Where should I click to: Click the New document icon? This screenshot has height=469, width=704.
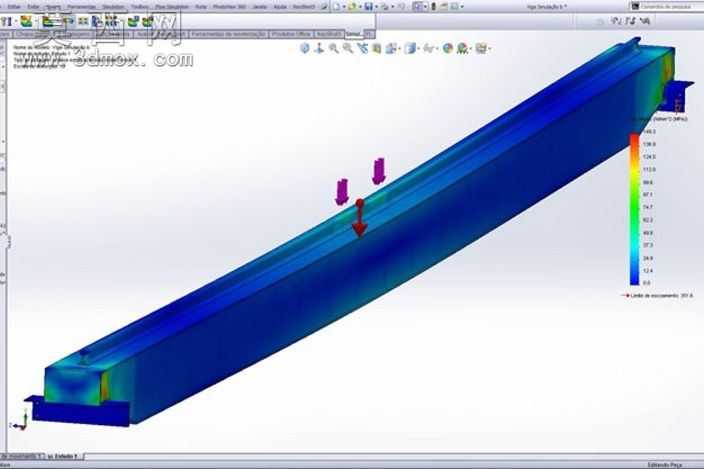point(337,6)
